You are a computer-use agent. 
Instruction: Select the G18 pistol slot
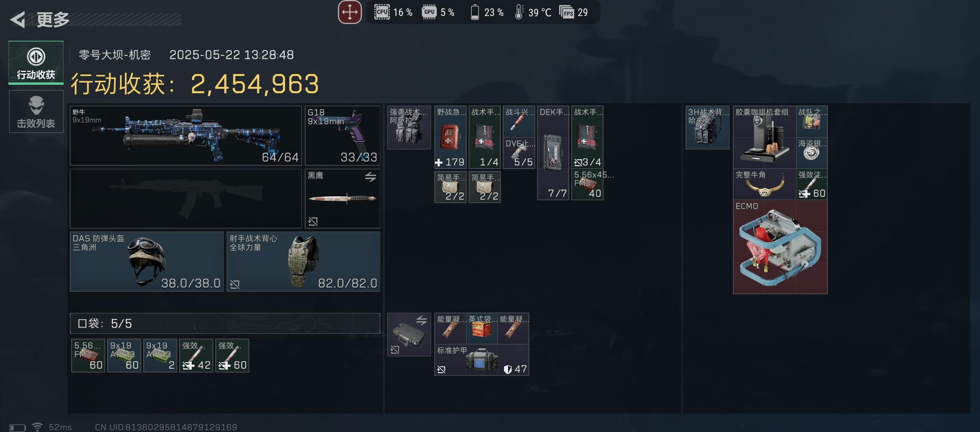(343, 136)
